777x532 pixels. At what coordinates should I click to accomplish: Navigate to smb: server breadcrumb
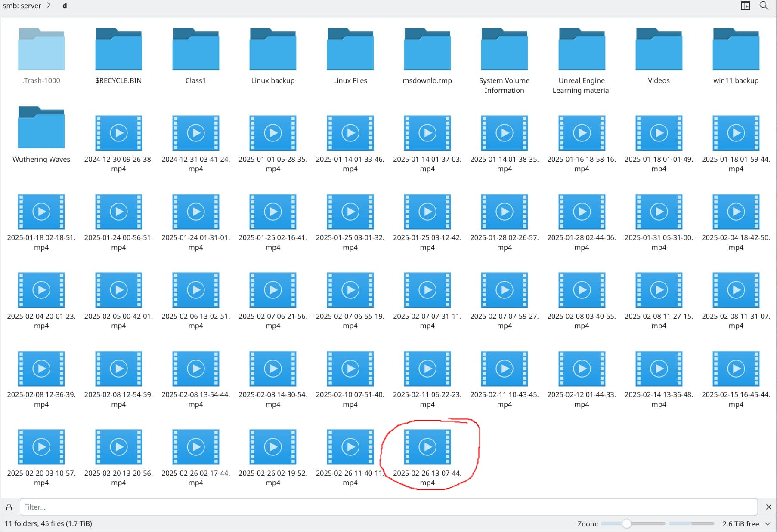coord(22,6)
